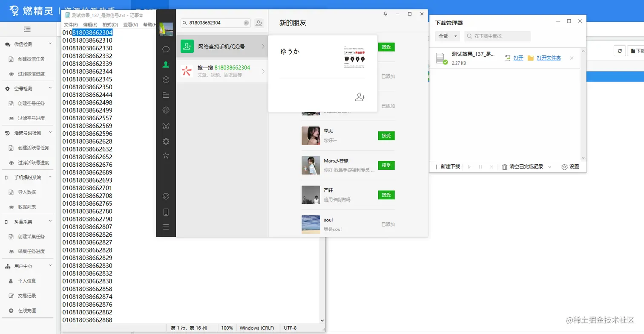Open 全部 filter dropdown in download manager
The height and width of the screenshot is (334, 644).
click(x=448, y=36)
